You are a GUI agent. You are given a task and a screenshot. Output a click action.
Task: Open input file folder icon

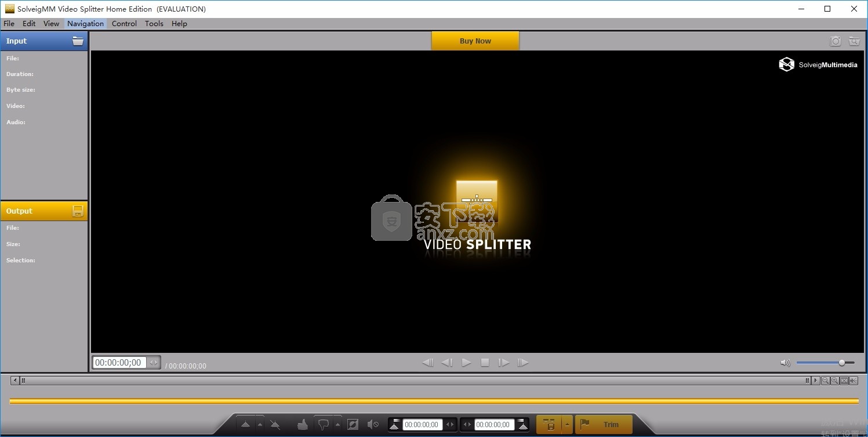tap(78, 41)
